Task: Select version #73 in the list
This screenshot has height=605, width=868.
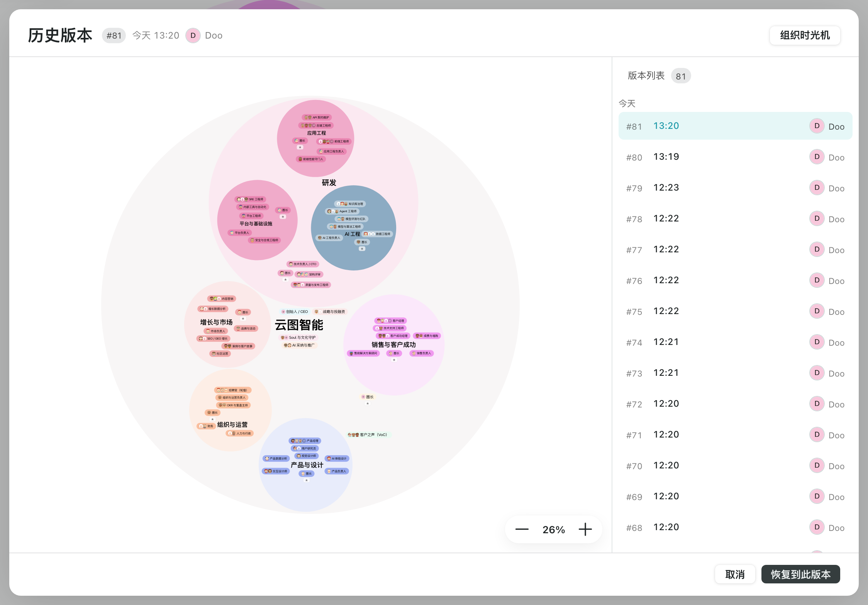Action: [735, 373]
